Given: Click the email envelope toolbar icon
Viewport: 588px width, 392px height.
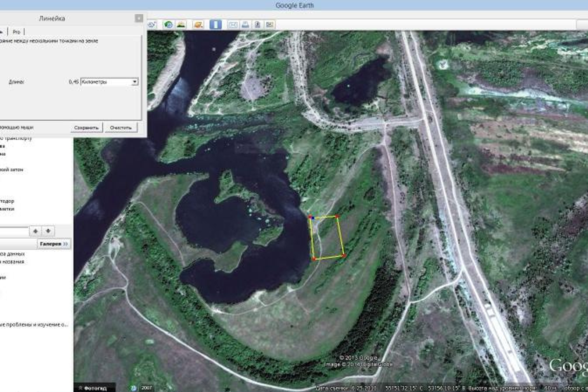Looking at the screenshot, I should [233, 25].
